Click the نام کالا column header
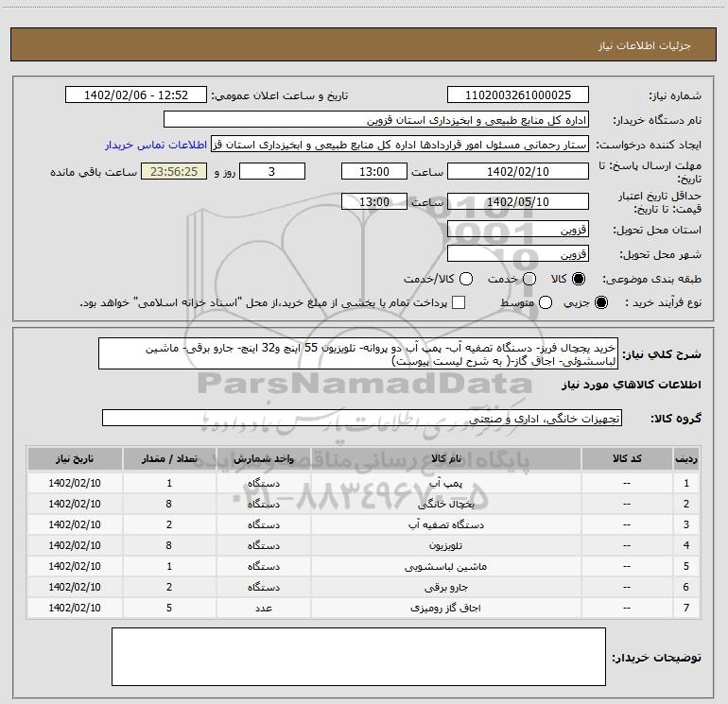The image size is (728, 704). pyautogui.click(x=445, y=459)
